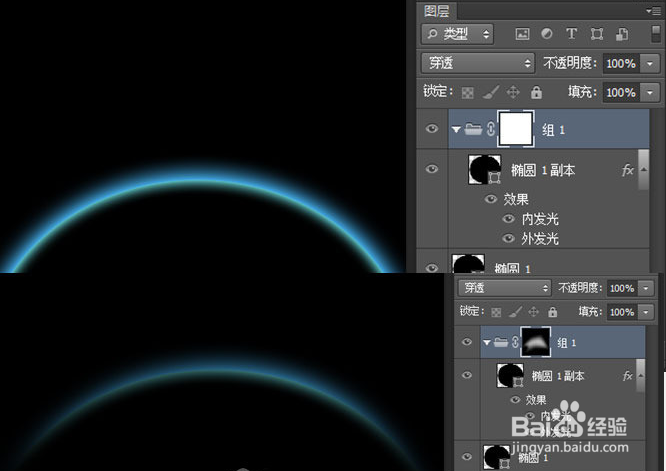Collapse 组 1 group triangle in lower panel
Image resolution: width=666 pixels, height=471 pixels.
[x=487, y=342]
